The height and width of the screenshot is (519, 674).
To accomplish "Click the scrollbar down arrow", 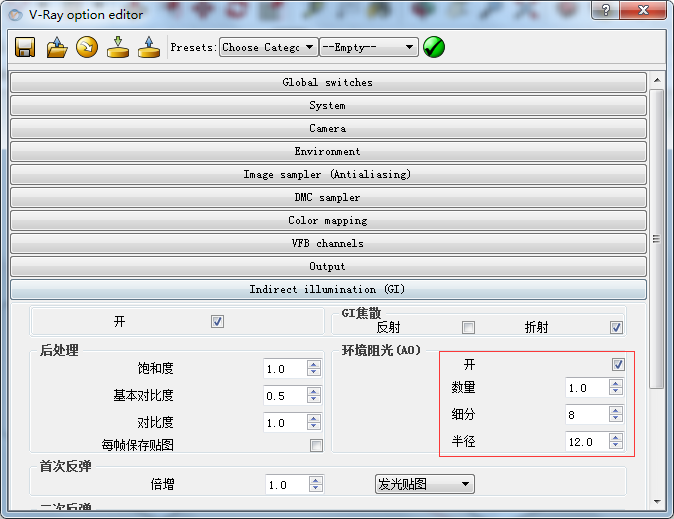I will tap(657, 501).
